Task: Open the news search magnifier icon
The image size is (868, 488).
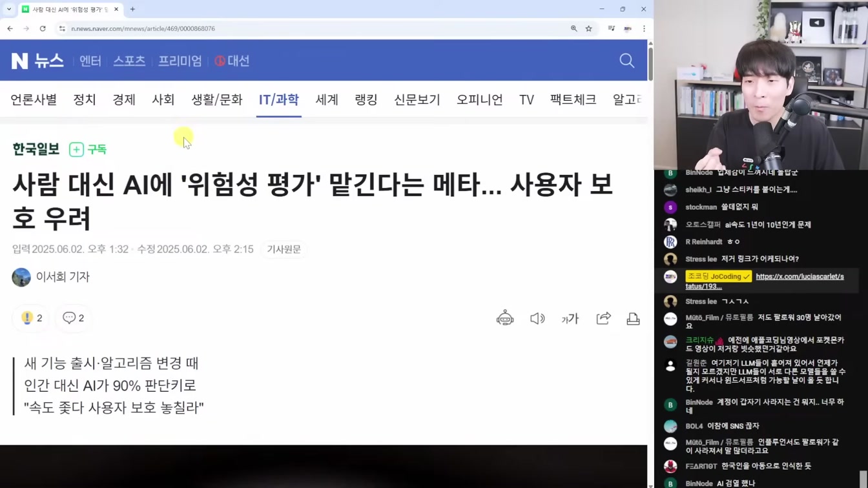Action: (626, 61)
